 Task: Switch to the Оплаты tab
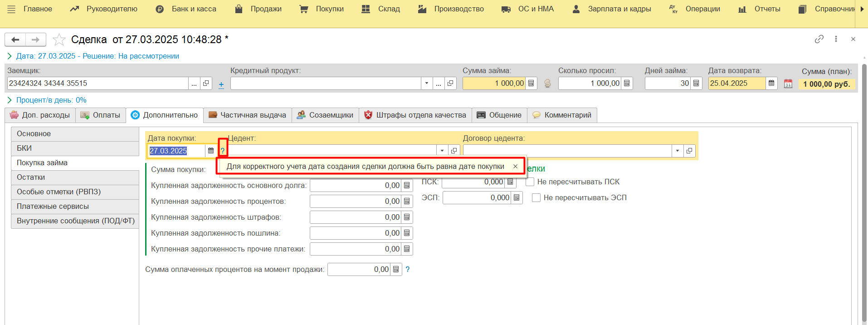pyautogui.click(x=100, y=115)
